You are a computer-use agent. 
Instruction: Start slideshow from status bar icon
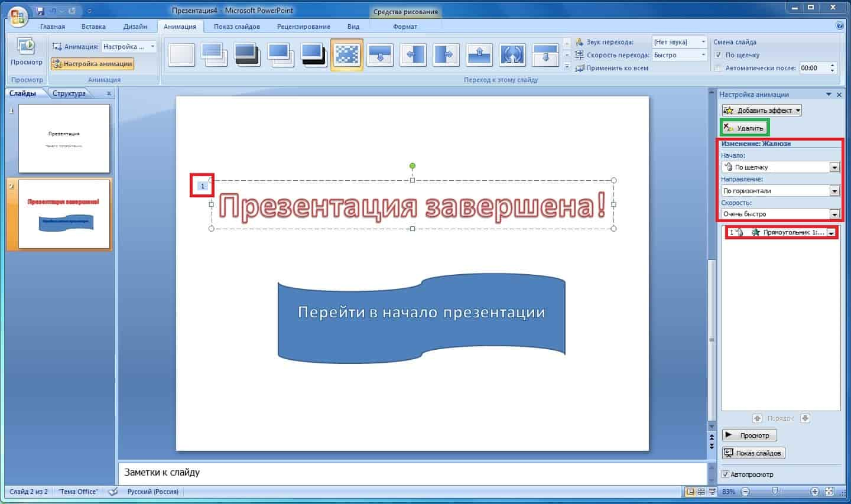[712, 492]
